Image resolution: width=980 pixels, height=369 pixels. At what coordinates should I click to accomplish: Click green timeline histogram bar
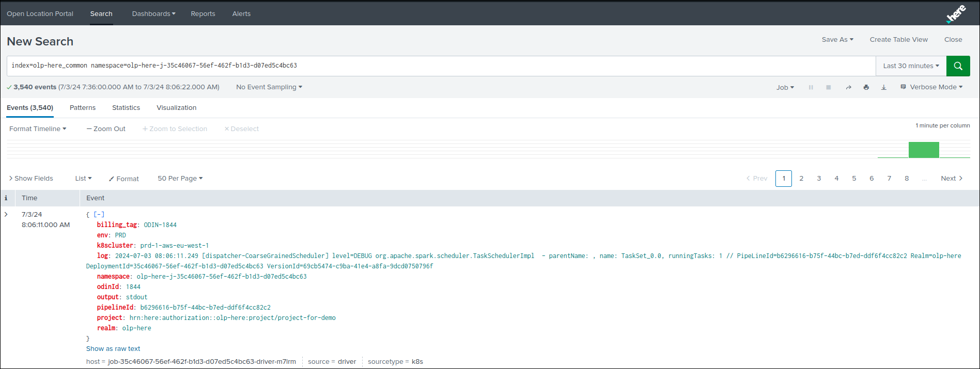924,150
